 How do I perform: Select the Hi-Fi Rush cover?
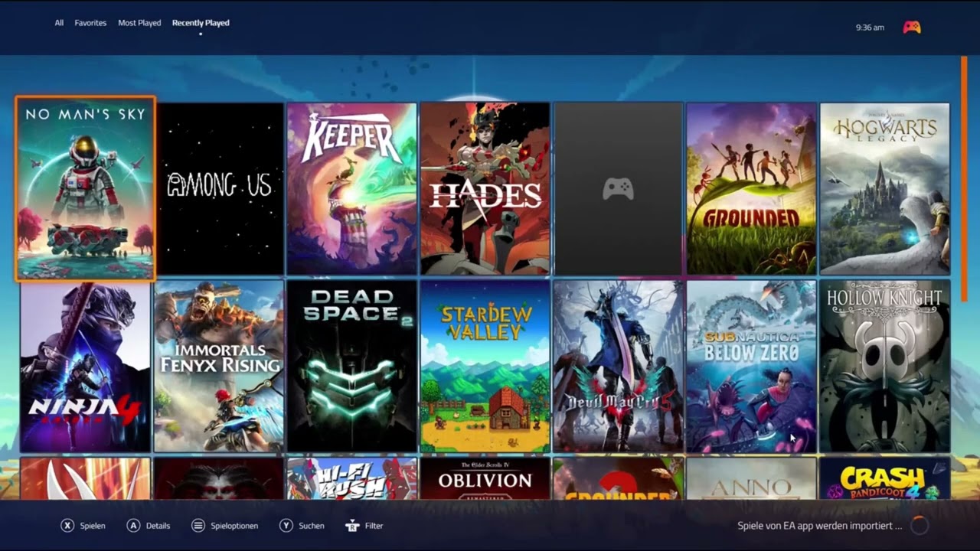point(352,479)
